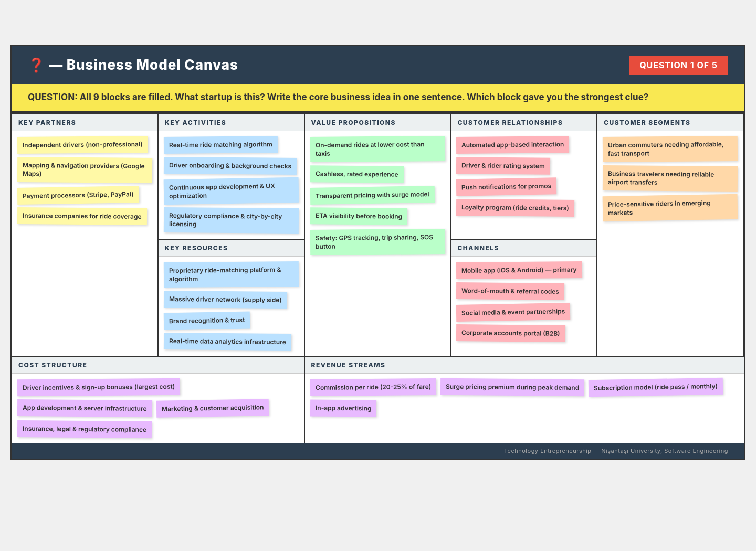Click the Mobile app (iOS & Android) note
The image size is (756, 551).
point(519,270)
